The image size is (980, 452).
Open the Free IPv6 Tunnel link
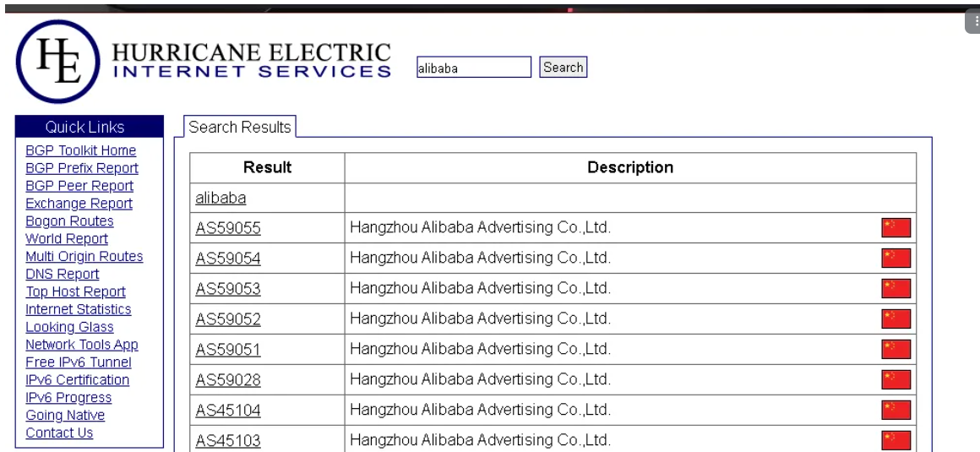79,362
